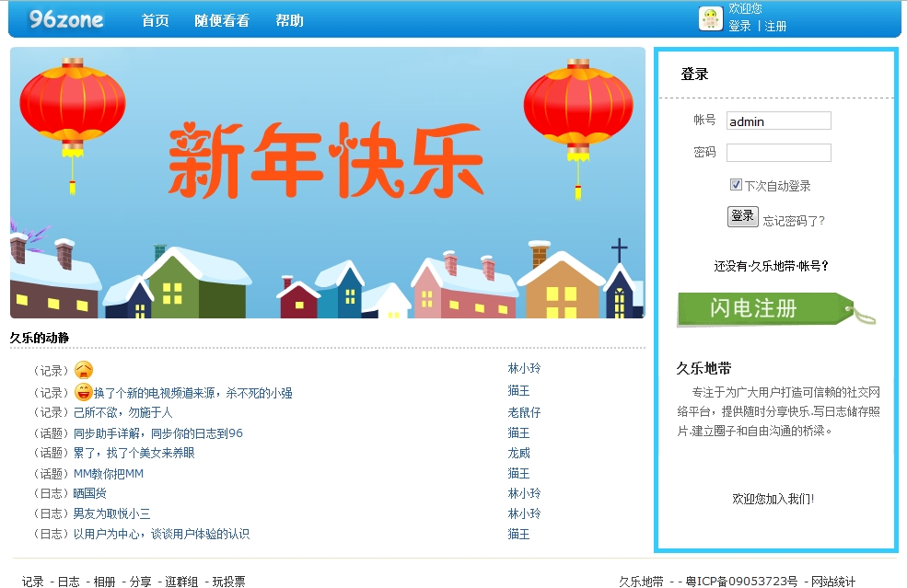Click the 粤ICP备09053723号 link
This screenshot has width=907, height=588.
tap(741, 581)
